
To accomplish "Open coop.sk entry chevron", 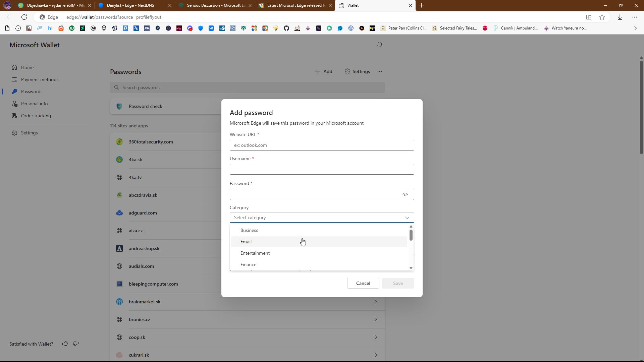I will (376, 337).
